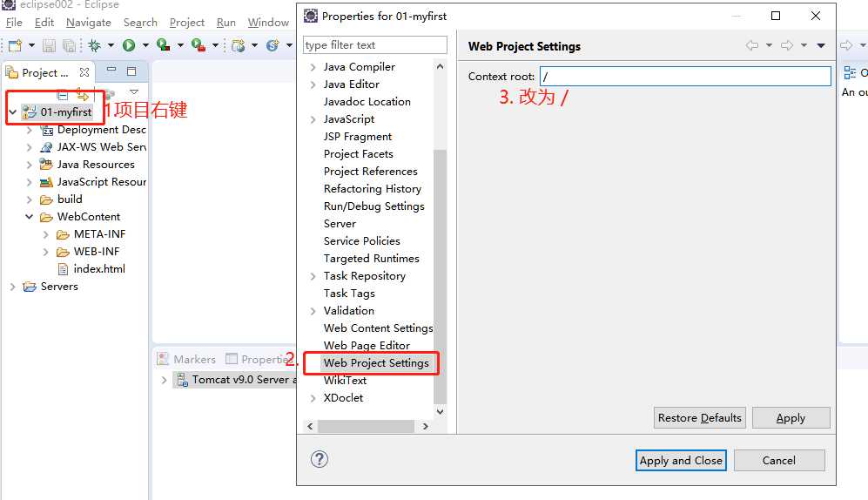868x500 pixels.
Task: Open the Back history dropdown arrow
Action: click(769, 45)
